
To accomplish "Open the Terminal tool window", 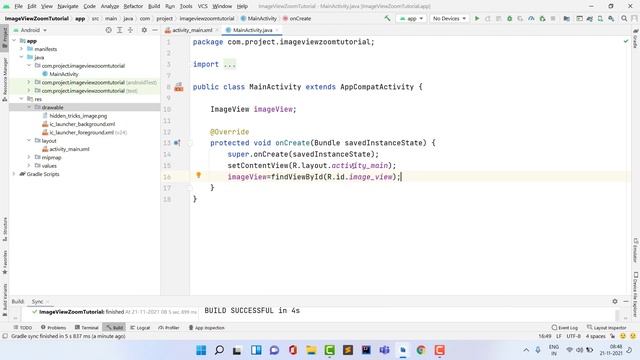I will pyautogui.click(x=87, y=327).
